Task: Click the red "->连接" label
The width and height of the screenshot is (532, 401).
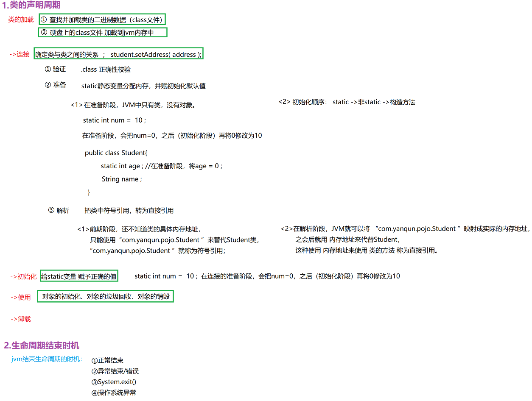Action: [x=20, y=54]
